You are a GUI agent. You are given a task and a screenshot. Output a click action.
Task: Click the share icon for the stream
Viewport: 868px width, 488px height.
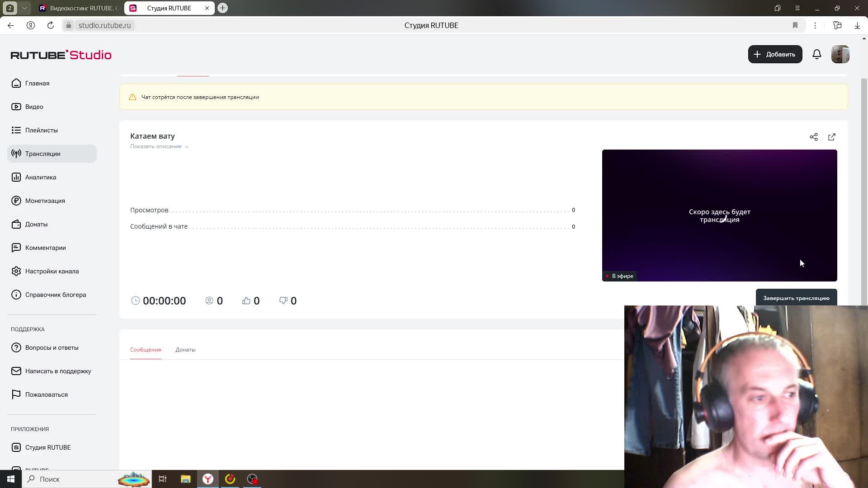813,137
